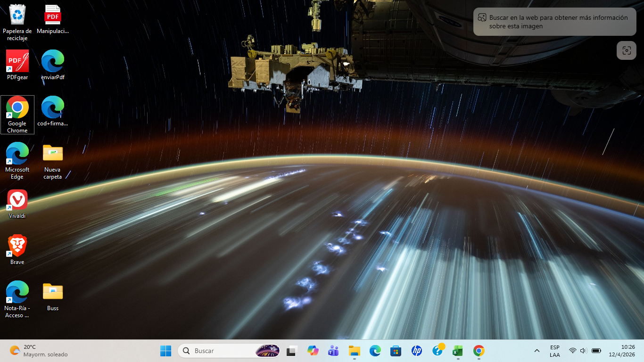
Task: Open the weather widget showing 20°C
Action: [39, 351]
